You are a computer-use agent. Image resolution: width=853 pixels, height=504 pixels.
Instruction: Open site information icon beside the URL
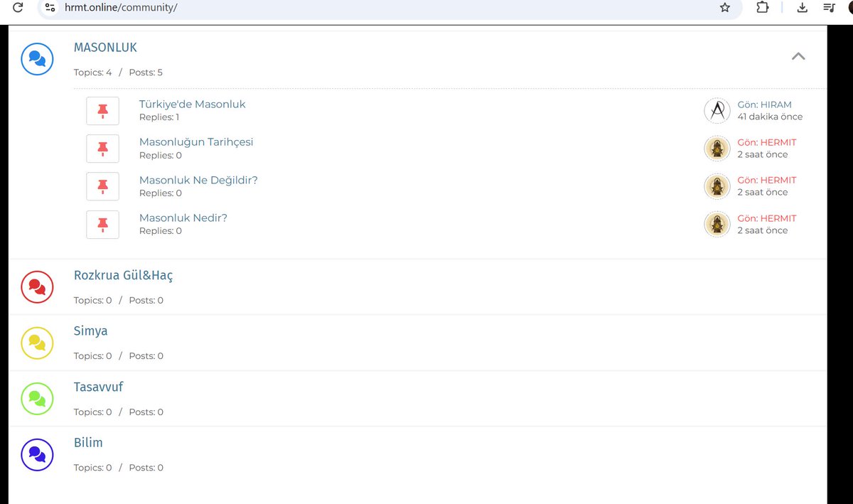click(x=50, y=8)
